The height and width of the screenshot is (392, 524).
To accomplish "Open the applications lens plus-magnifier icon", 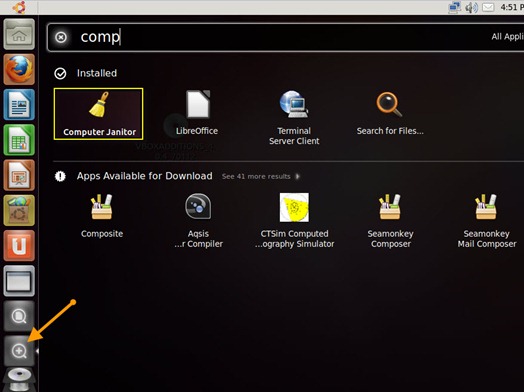I will click(x=19, y=351).
